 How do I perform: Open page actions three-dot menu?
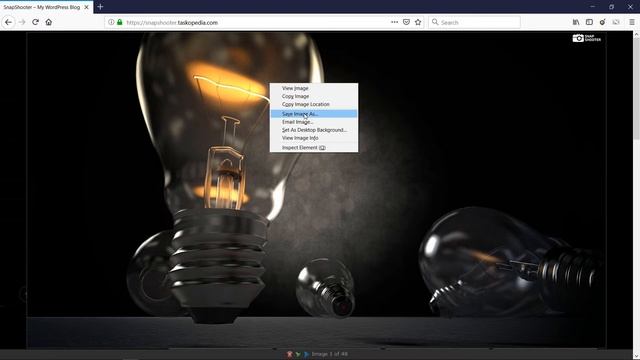click(394, 22)
